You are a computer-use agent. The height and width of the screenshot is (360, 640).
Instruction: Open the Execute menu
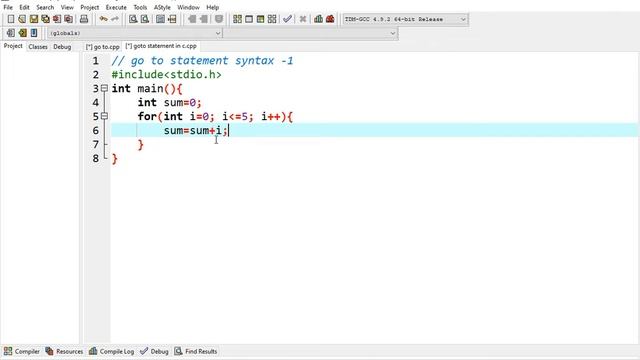[x=116, y=7]
